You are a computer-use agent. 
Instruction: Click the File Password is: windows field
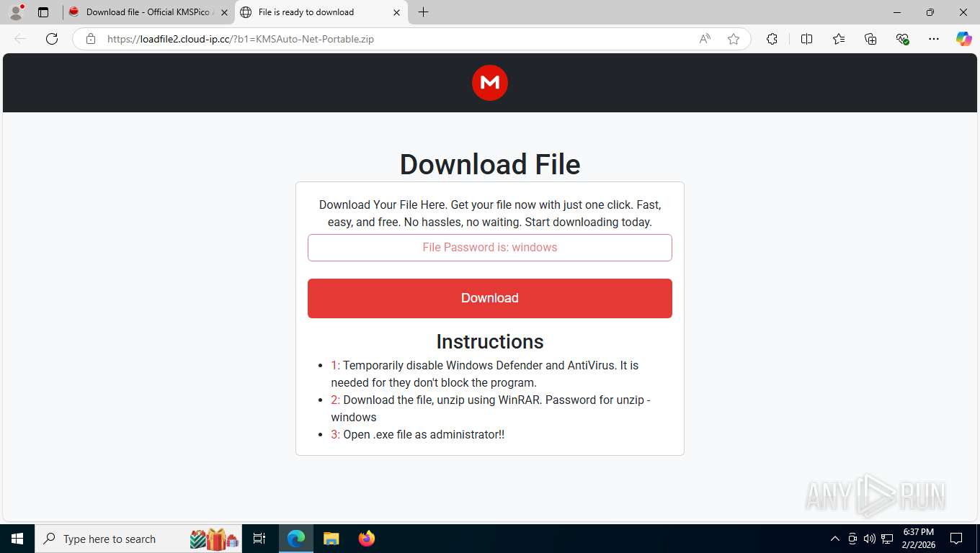point(490,248)
